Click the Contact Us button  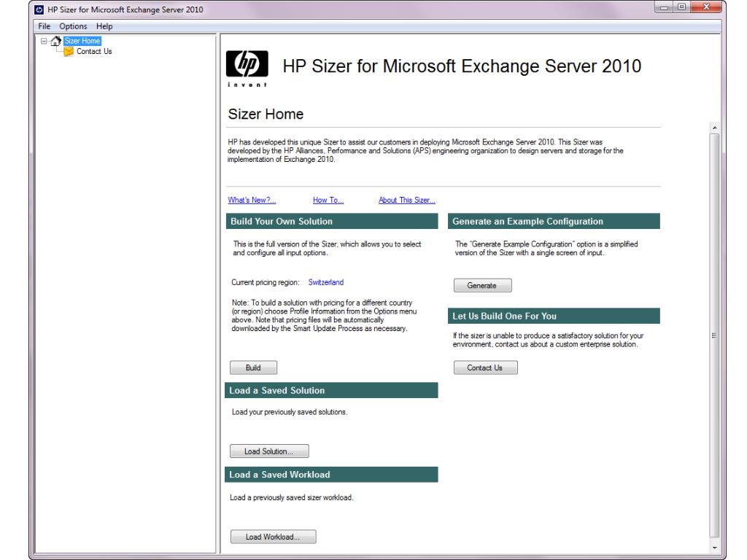coord(485,367)
